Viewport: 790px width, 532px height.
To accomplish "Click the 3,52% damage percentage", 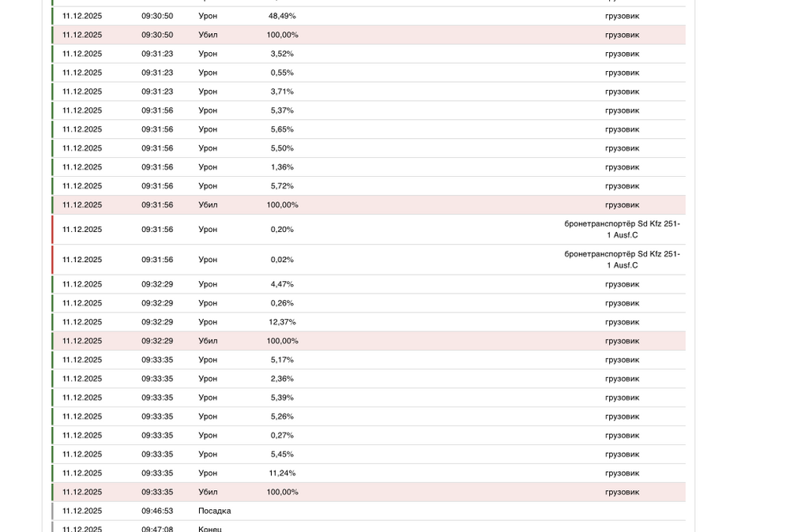I will (282, 54).
